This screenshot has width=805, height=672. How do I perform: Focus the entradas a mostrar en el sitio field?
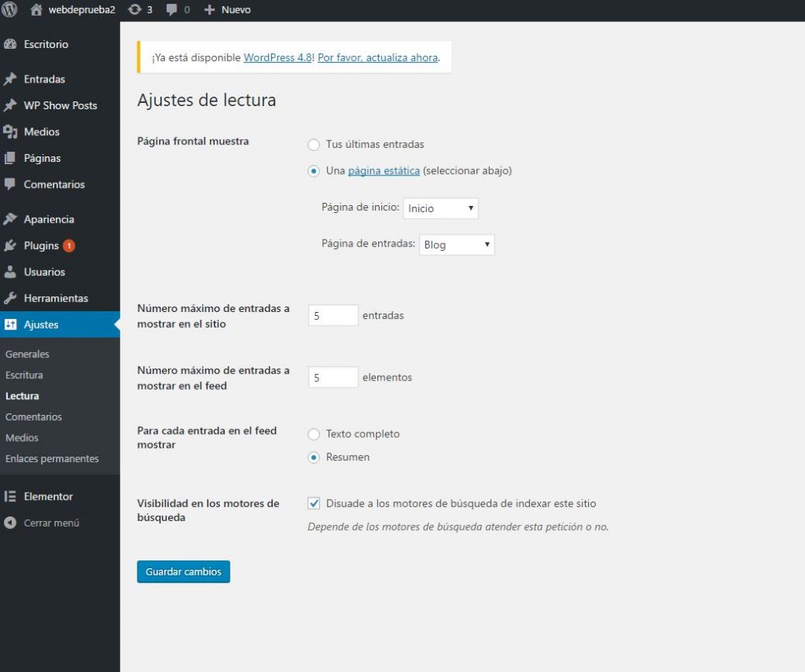[x=333, y=315]
